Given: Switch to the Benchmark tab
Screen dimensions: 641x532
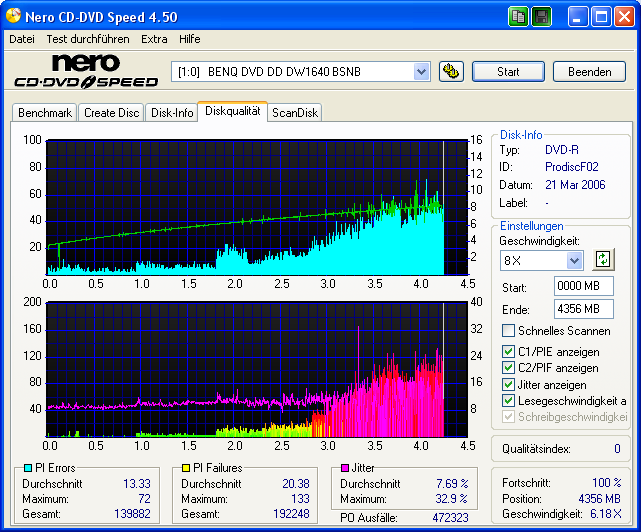Looking at the screenshot, I should [45, 113].
